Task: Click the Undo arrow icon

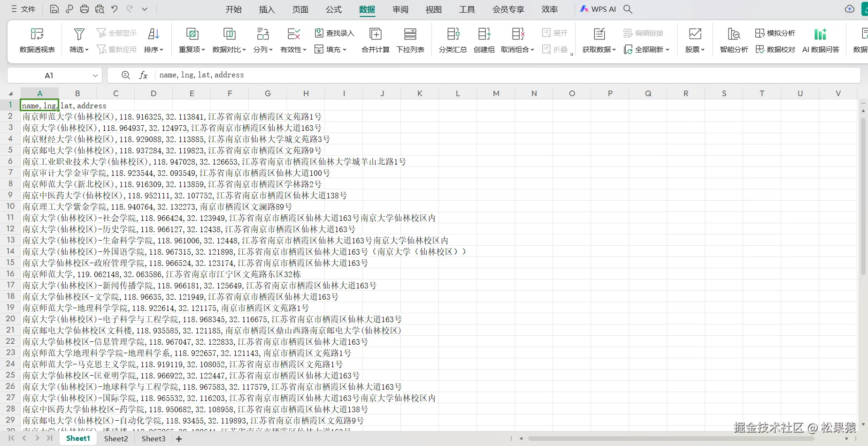Action: (115, 9)
